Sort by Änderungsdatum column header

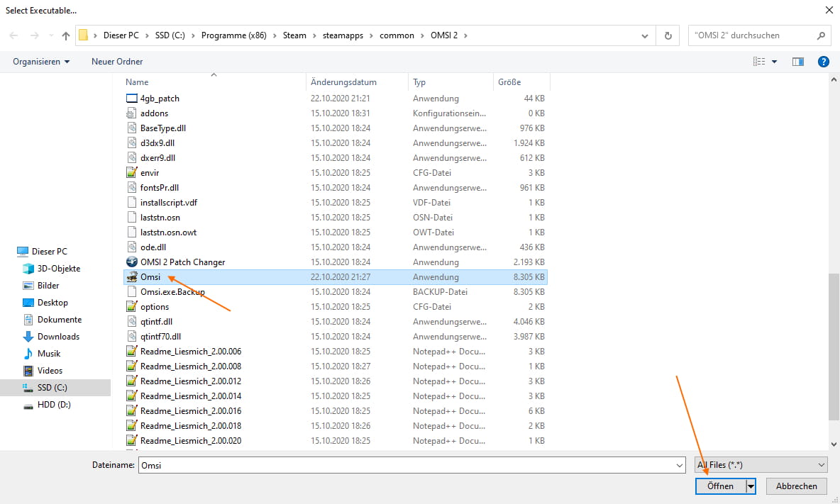[x=343, y=82]
